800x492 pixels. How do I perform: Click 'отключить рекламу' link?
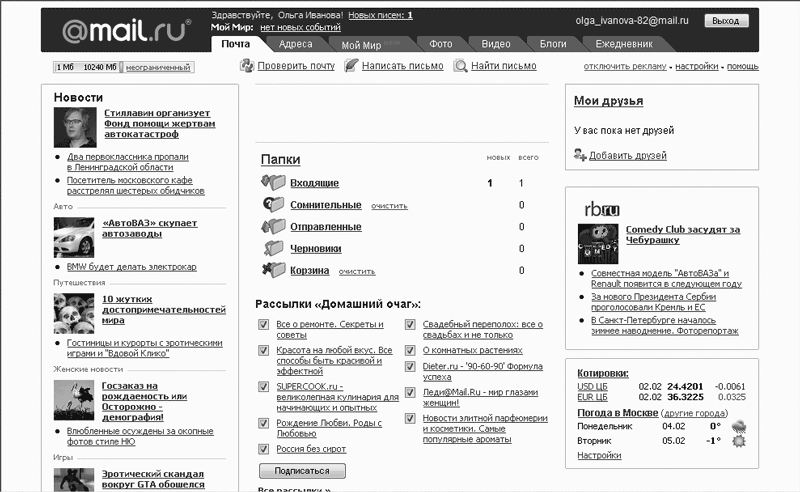[x=625, y=66]
